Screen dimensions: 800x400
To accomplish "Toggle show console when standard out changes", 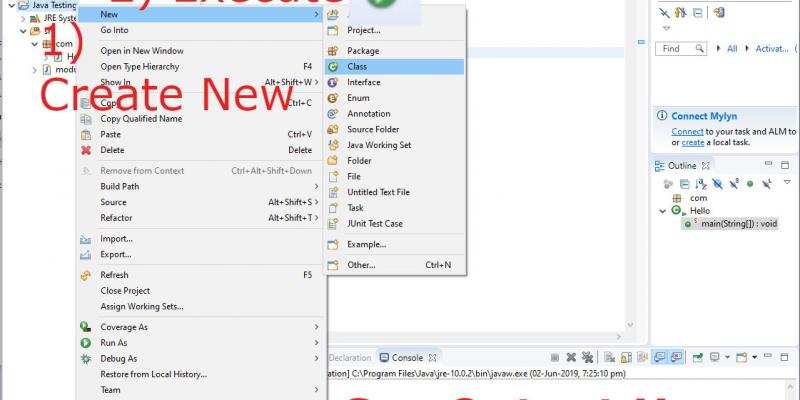I will (660, 357).
